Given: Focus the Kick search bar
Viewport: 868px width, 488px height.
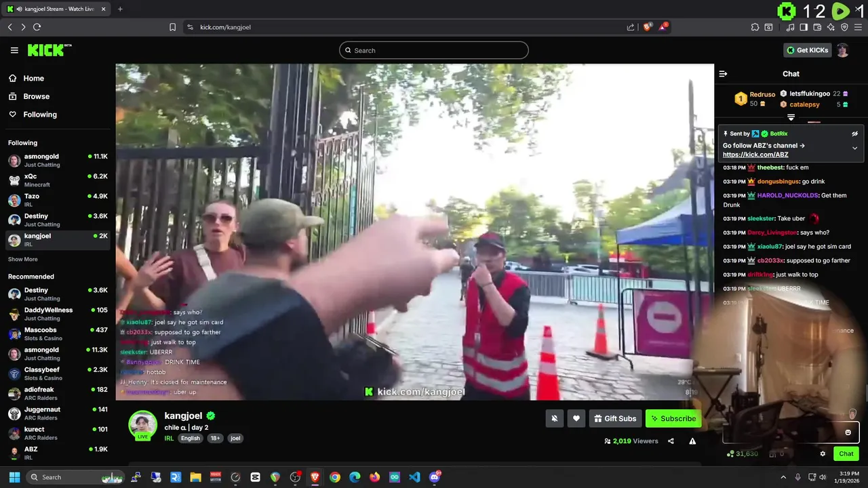Looking at the screenshot, I should [434, 50].
